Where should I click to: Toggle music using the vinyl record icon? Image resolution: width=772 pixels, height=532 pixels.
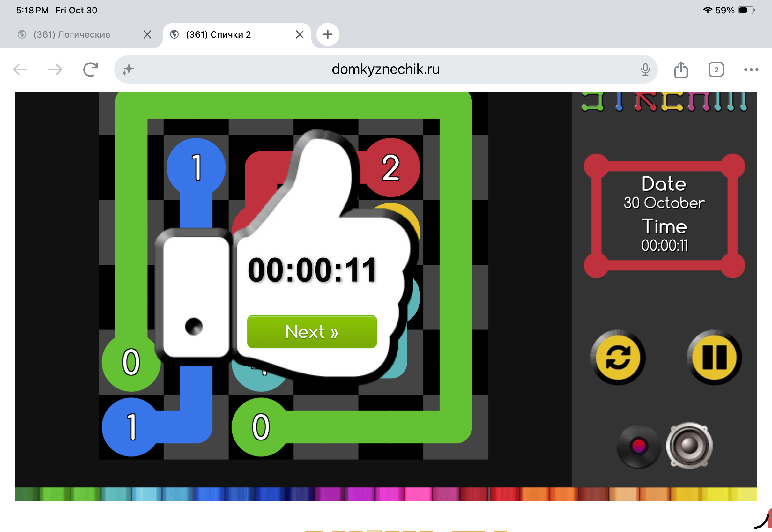[x=638, y=446]
